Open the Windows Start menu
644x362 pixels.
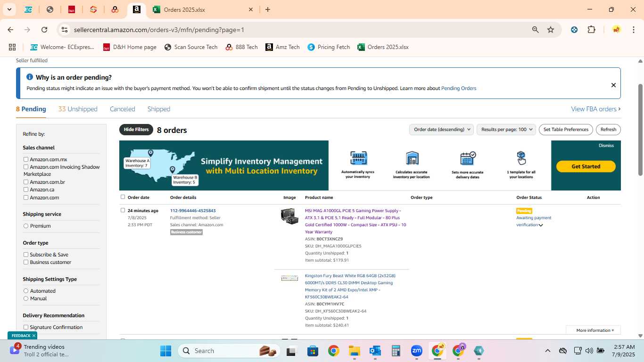(165, 351)
